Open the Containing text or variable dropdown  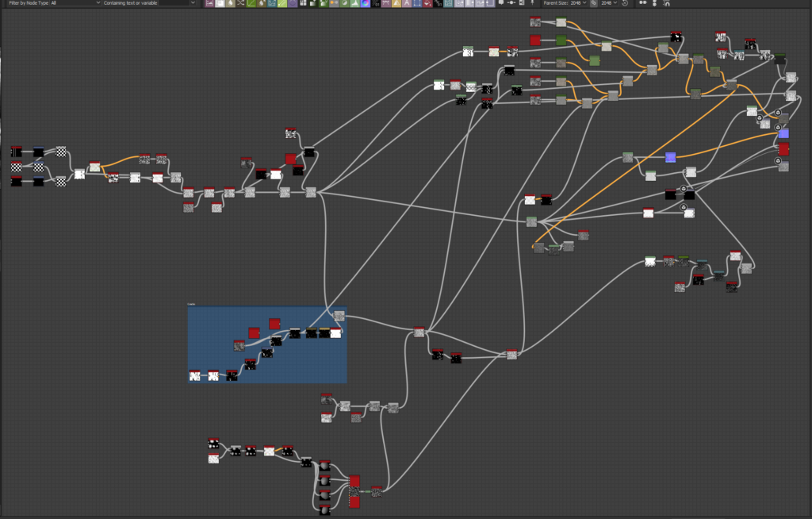(x=193, y=3)
